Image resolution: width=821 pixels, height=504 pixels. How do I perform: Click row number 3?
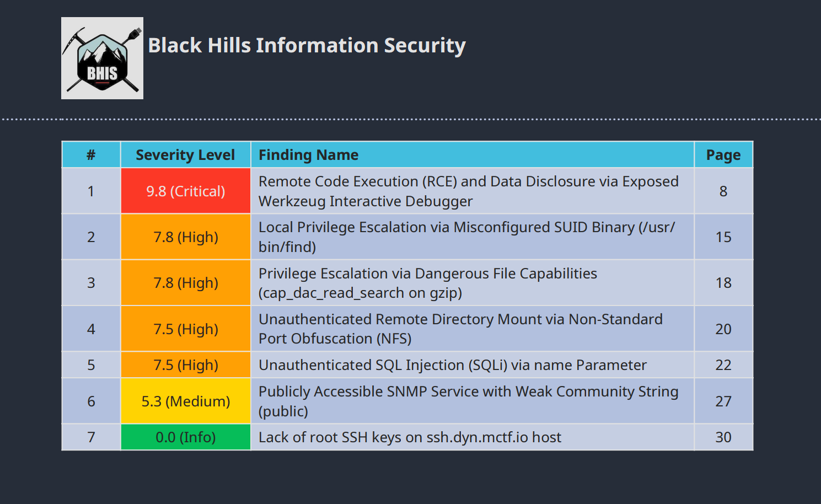point(91,283)
